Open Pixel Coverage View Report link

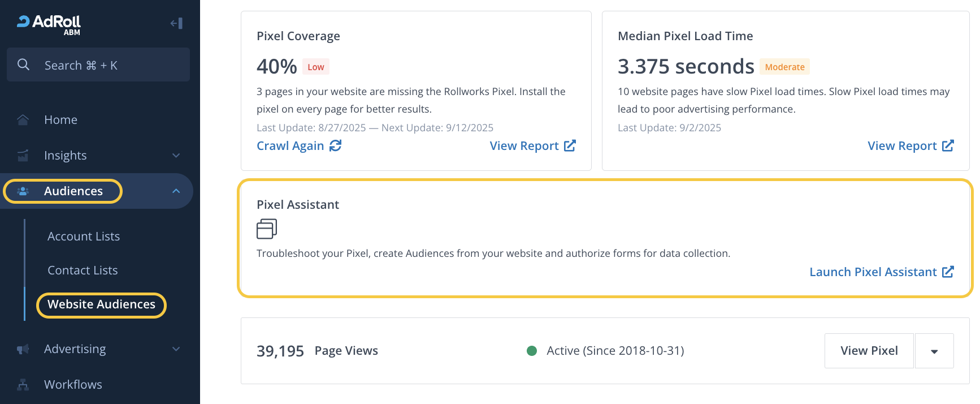[524, 146]
